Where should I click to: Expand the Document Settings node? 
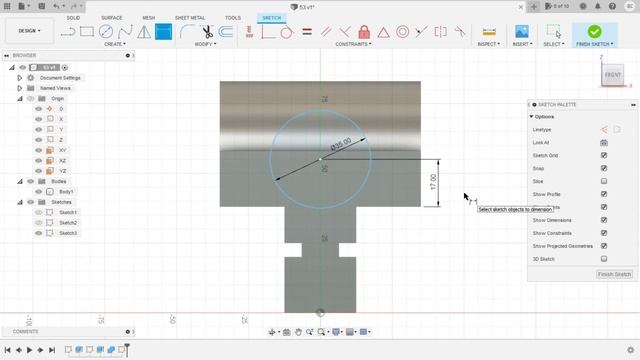point(19,78)
